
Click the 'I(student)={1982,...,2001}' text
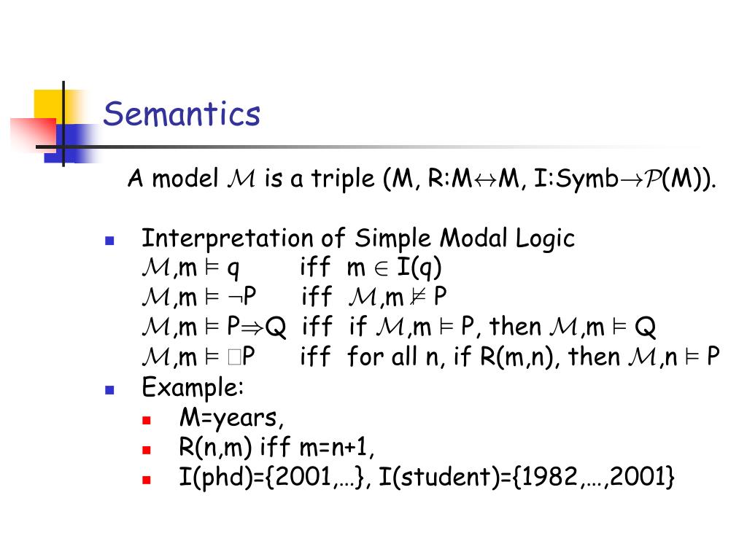(527, 477)
